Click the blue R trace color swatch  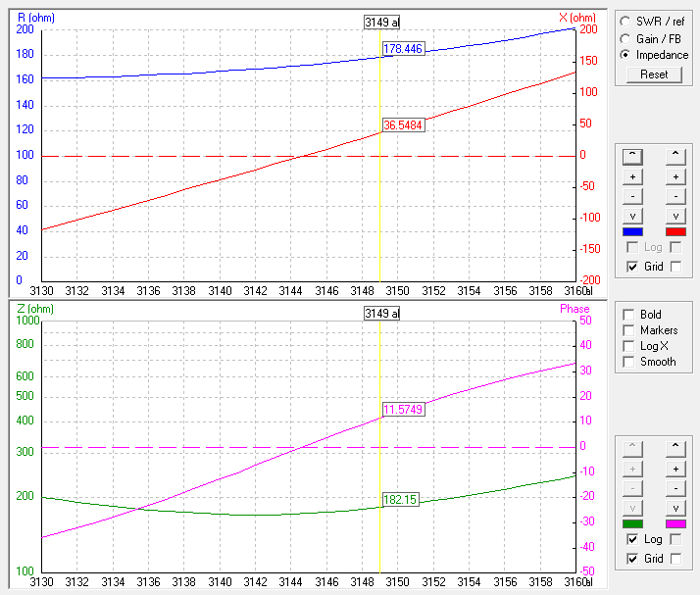click(632, 232)
